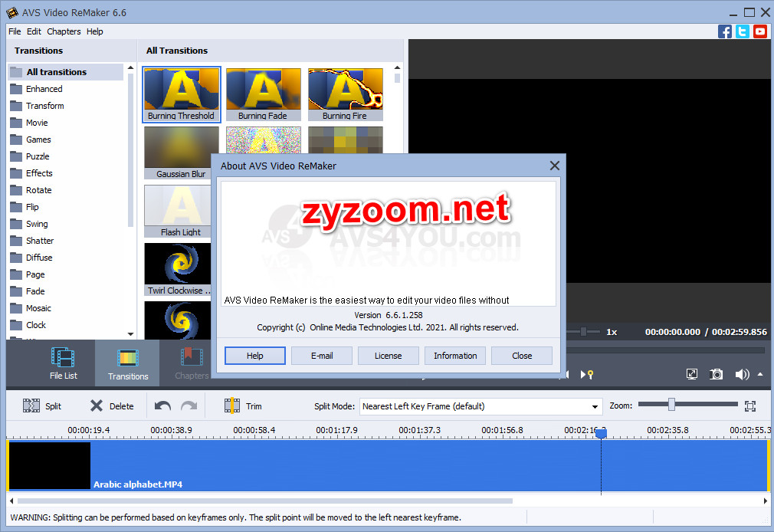The image size is (774, 532).
Task: Open the Chapters panel
Action: pyautogui.click(x=192, y=363)
